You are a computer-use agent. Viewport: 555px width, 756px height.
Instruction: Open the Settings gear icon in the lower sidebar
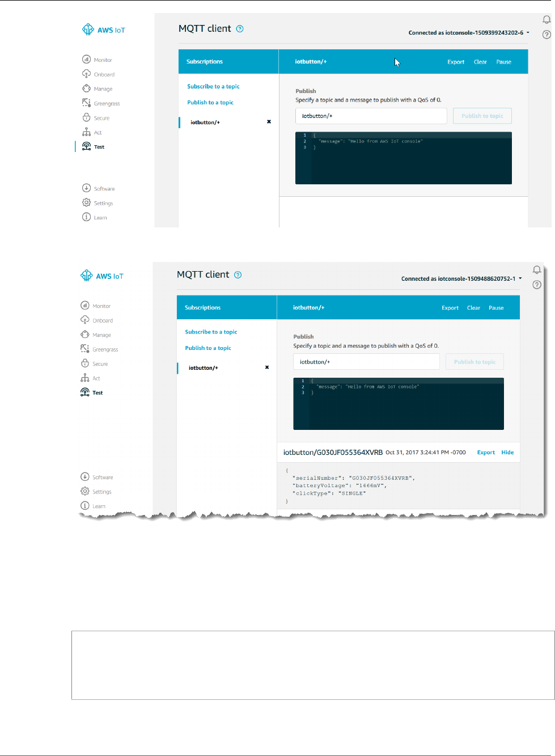click(x=85, y=491)
